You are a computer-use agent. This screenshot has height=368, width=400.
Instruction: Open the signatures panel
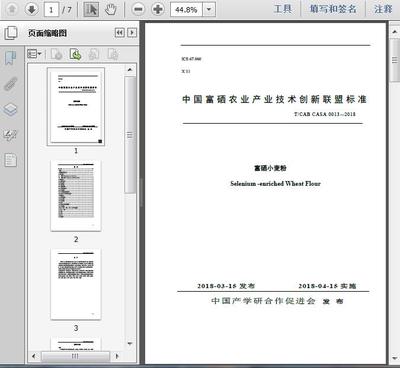[x=10, y=135]
